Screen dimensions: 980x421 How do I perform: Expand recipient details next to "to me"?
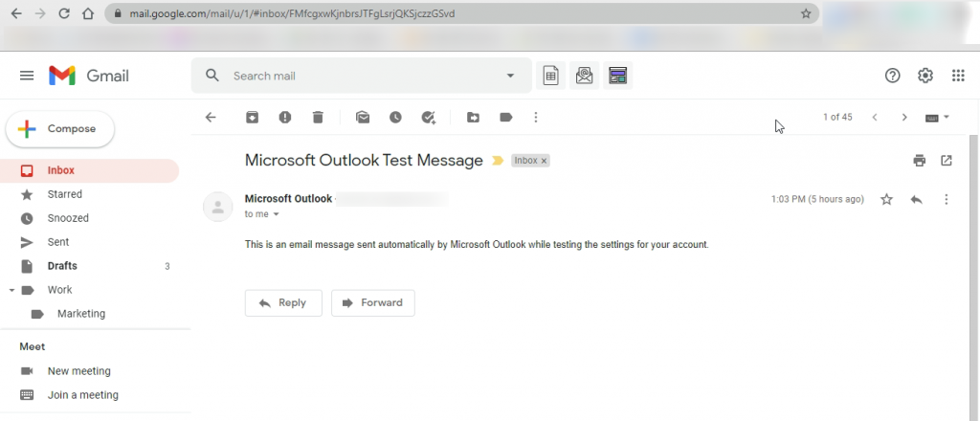point(277,214)
